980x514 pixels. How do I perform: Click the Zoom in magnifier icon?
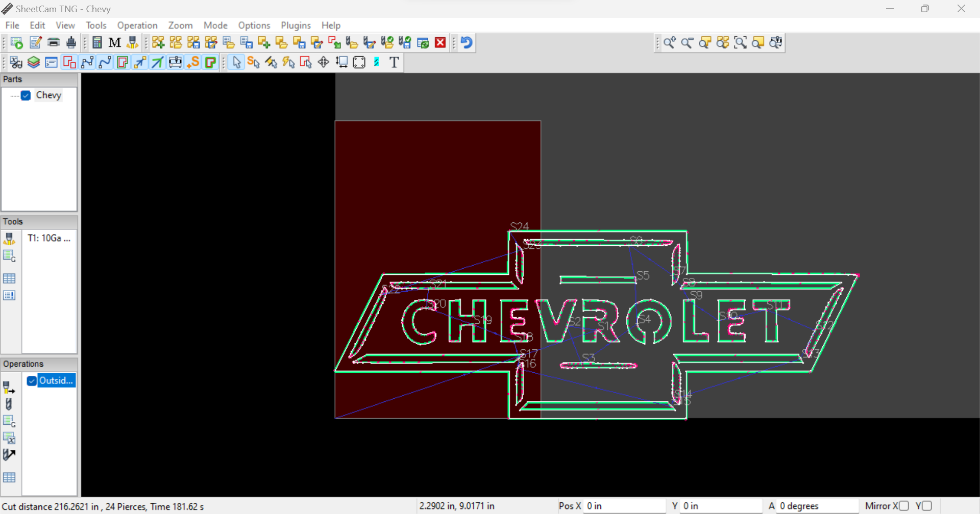click(x=670, y=43)
